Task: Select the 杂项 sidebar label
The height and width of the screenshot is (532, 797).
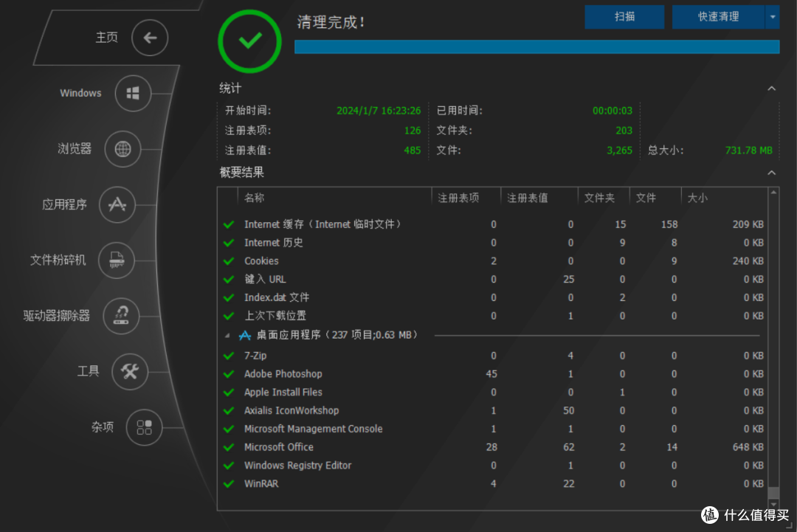Action: pos(102,427)
